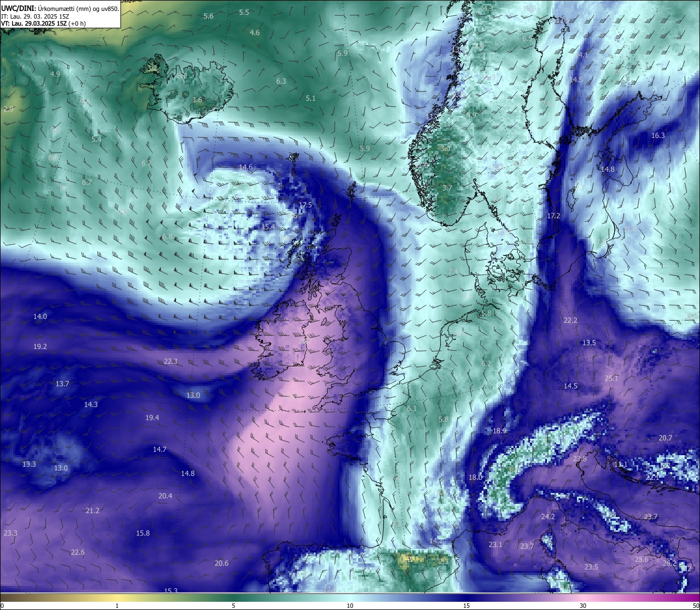
Task: Select the 23.5 value on map
Action: pos(591,567)
